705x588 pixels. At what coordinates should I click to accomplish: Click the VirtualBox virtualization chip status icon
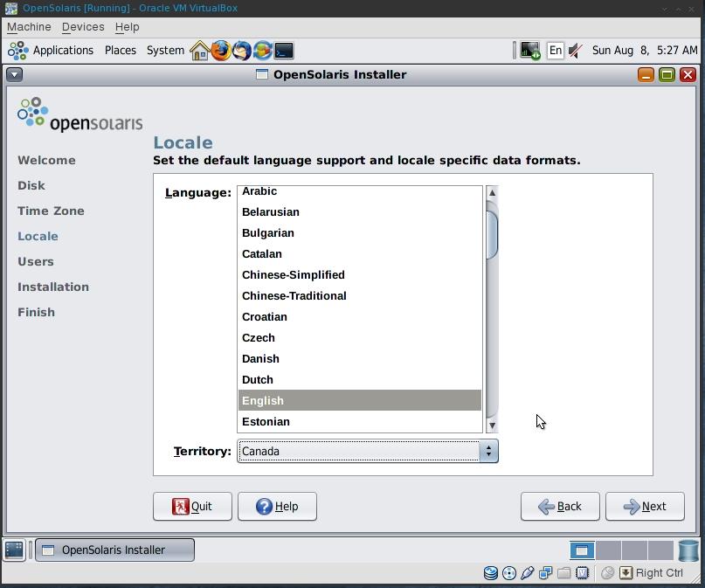point(582,573)
